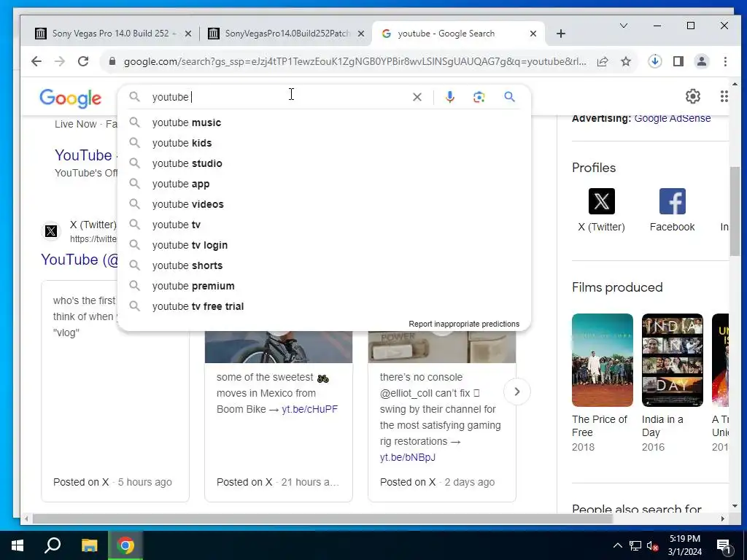Viewport: 747px width, 560px height.
Task: Clear the search box with X
Action: pos(417,97)
